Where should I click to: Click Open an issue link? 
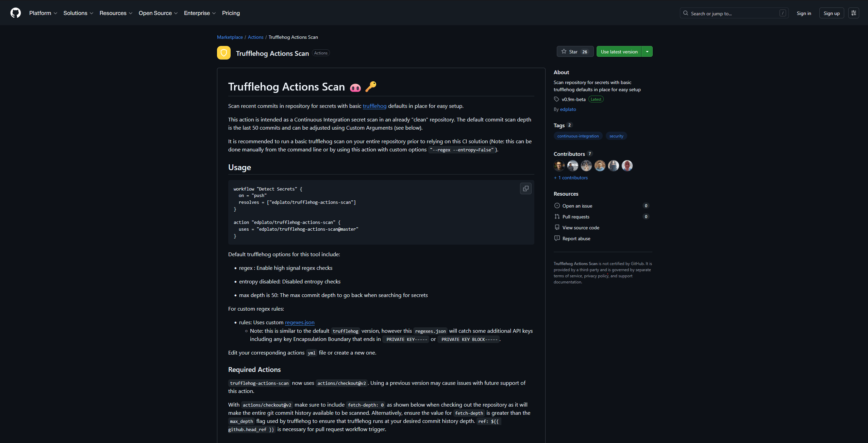tap(577, 206)
